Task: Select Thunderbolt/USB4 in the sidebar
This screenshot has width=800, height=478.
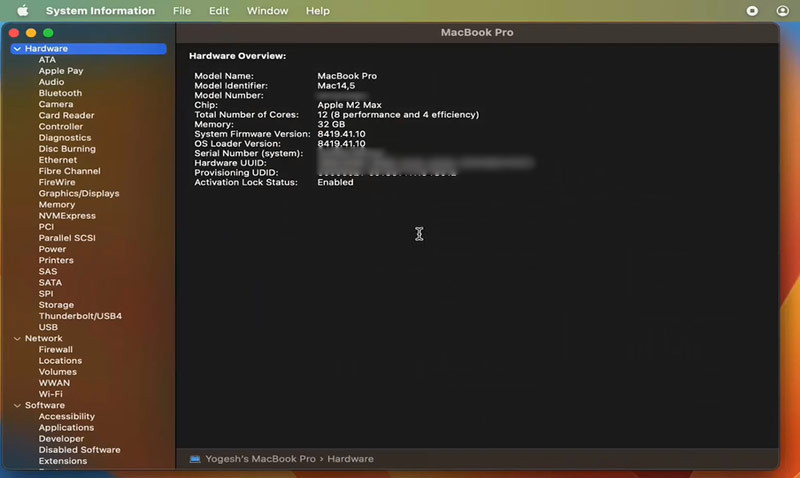Action: [x=80, y=316]
